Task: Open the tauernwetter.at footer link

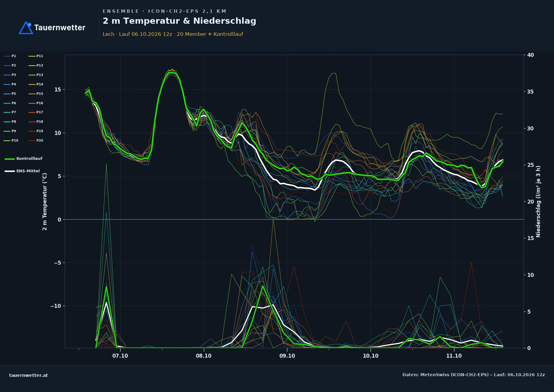Action: pyautogui.click(x=29, y=375)
